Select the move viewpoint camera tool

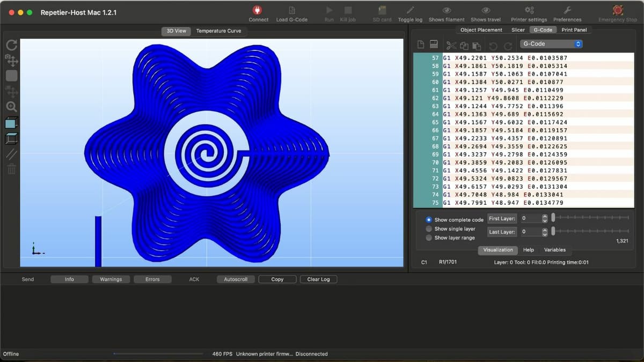[x=11, y=60]
